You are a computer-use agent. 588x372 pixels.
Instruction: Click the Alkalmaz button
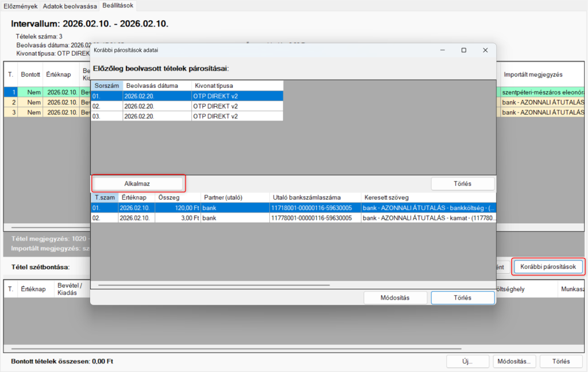point(137,184)
